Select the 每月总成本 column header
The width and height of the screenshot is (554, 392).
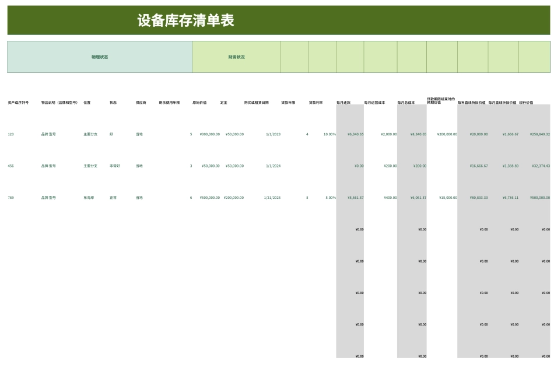click(406, 103)
